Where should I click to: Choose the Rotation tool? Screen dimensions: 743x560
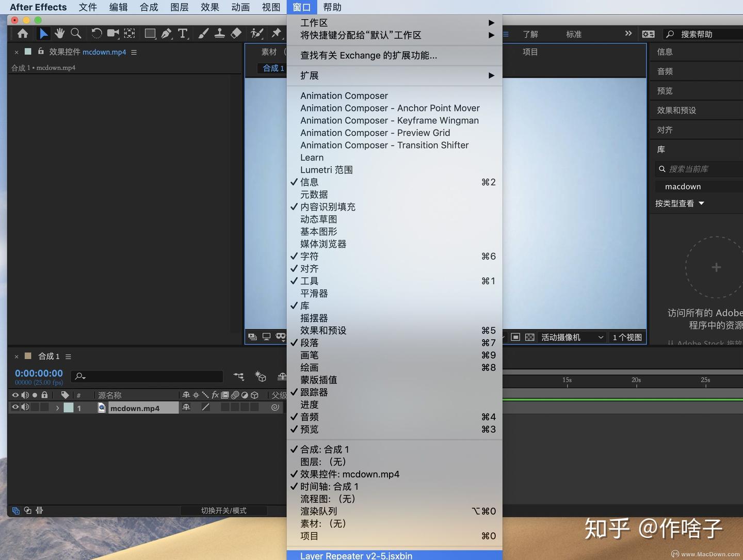(96, 33)
